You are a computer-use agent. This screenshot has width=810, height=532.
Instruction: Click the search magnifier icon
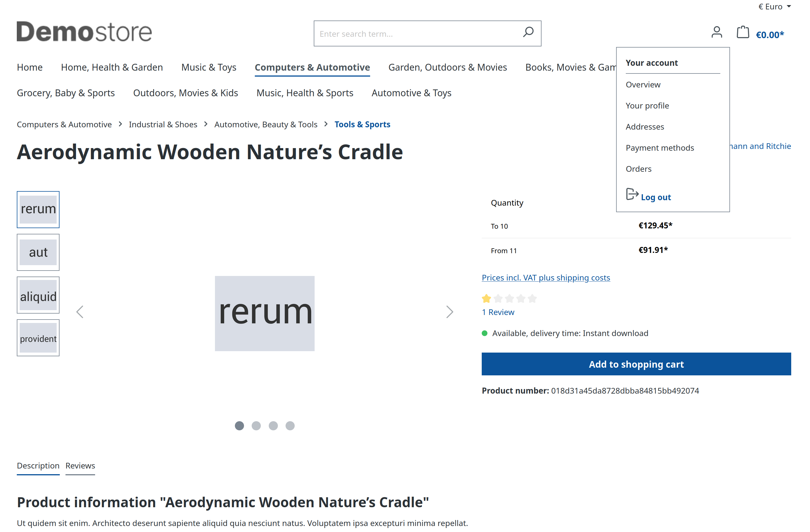coord(528,32)
